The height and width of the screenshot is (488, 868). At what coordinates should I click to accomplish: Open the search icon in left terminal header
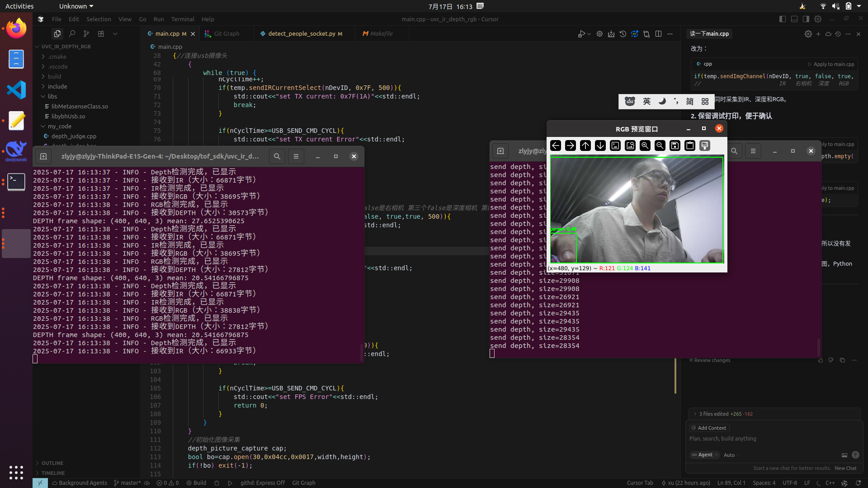[x=277, y=156]
